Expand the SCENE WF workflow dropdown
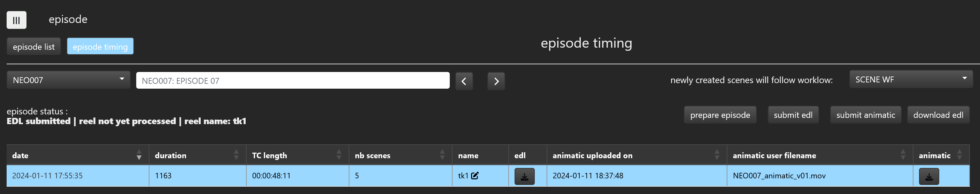Image resolution: width=980 pixels, height=194 pixels. pos(911,79)
